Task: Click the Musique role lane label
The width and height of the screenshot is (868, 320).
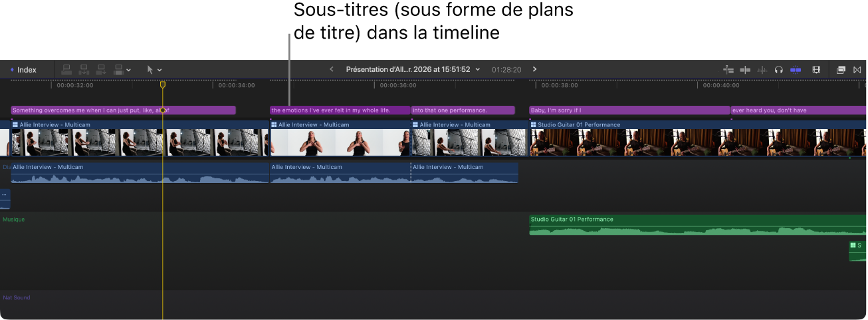Action: tap(13, 220)
